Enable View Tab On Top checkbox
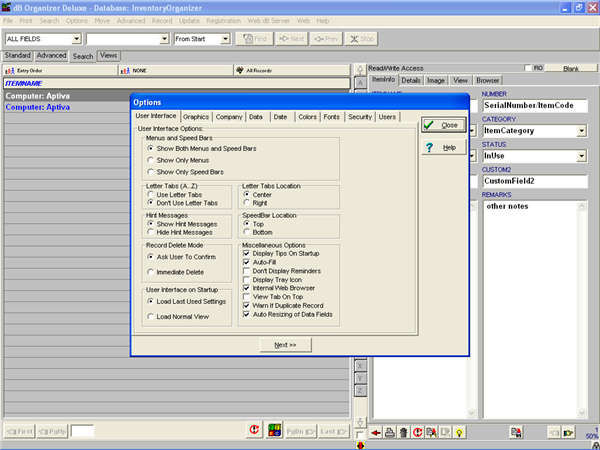The image size is (600, 450). (x=247, y=297)
